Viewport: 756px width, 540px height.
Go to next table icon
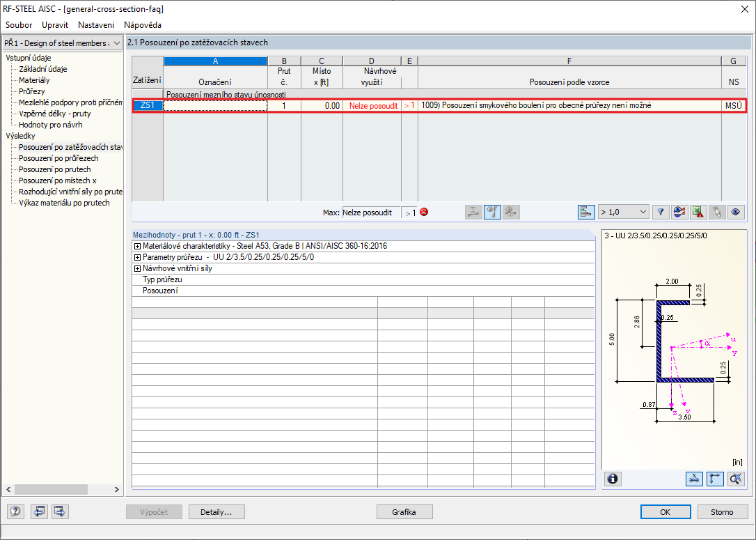[60, 511]
